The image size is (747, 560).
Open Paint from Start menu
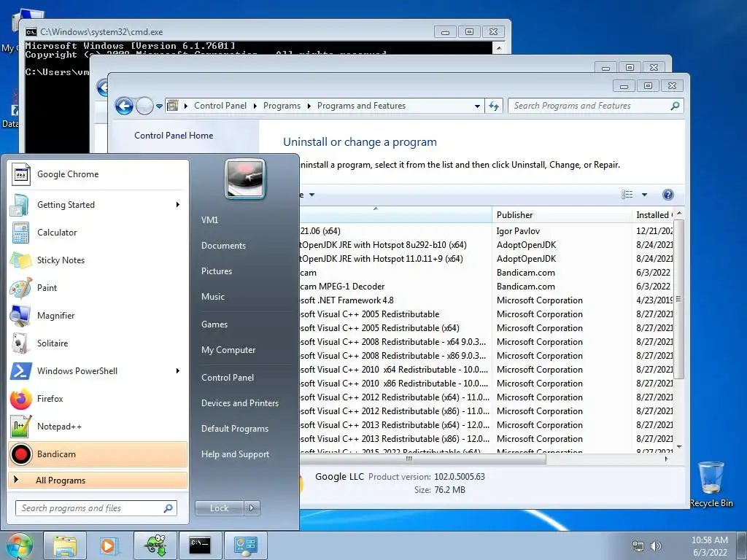(x=98, y=287)
